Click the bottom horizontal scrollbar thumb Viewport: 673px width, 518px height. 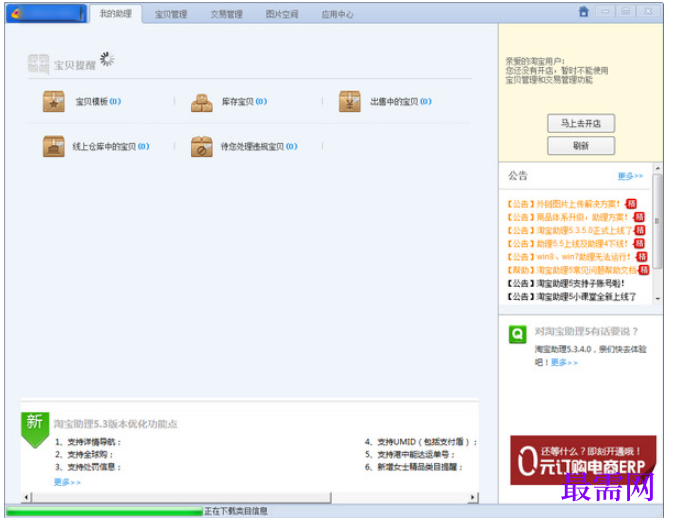click(182, 497)
